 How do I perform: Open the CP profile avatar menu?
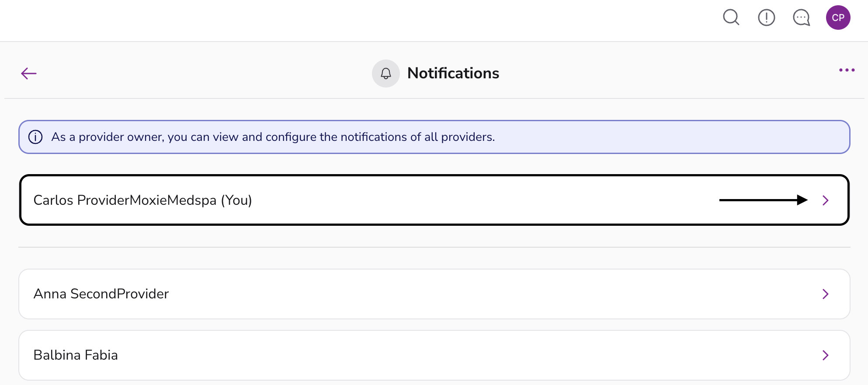coord(838,17)
